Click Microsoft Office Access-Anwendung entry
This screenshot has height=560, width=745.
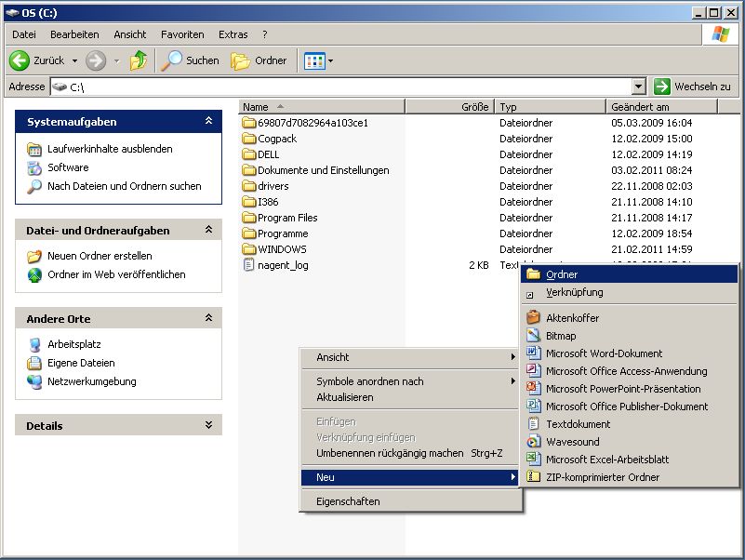[629, 371]
